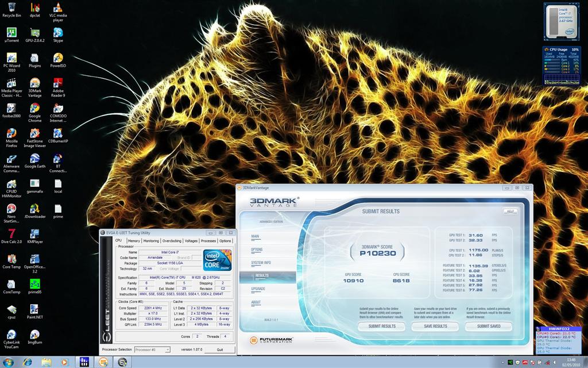The height and width of the screenshot is (368, 588).
Task: Click the HWiNFO32 temperature panel
Action: tap(559, 340)
